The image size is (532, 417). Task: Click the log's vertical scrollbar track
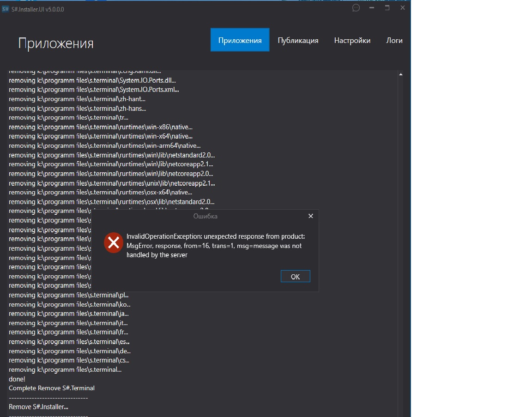click(400, 231)
